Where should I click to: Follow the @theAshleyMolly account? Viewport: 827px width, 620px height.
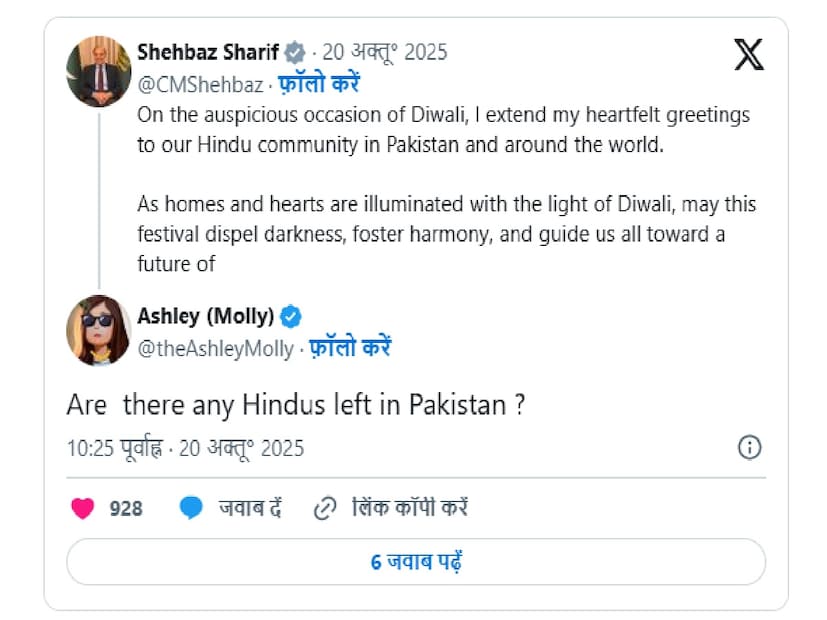(349, 348)
